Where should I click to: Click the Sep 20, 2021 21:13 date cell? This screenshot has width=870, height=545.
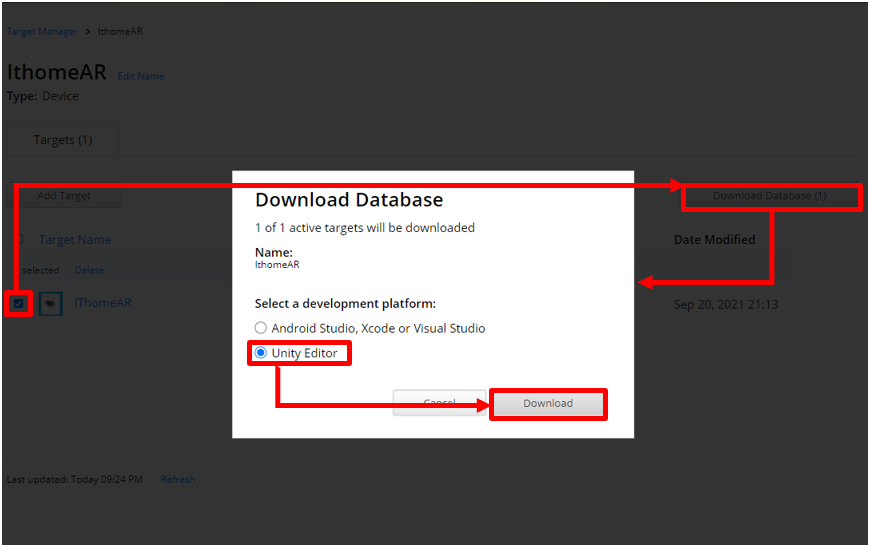pos(726,304)
